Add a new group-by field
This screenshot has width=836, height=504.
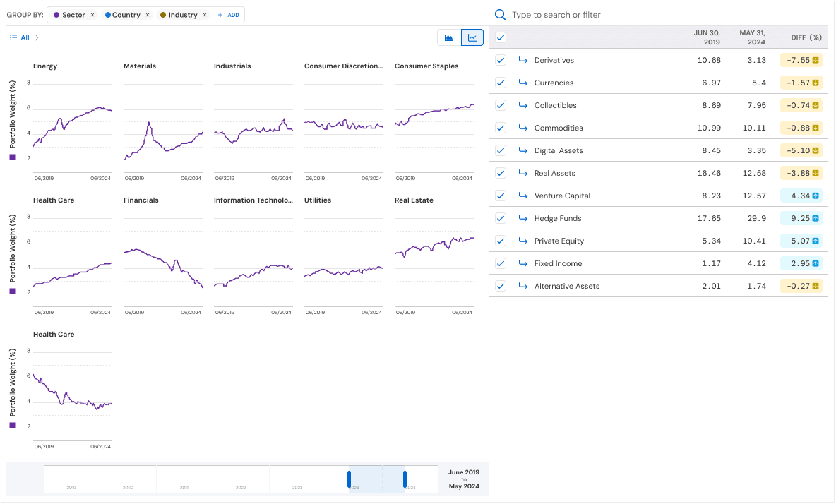[228, 15]
